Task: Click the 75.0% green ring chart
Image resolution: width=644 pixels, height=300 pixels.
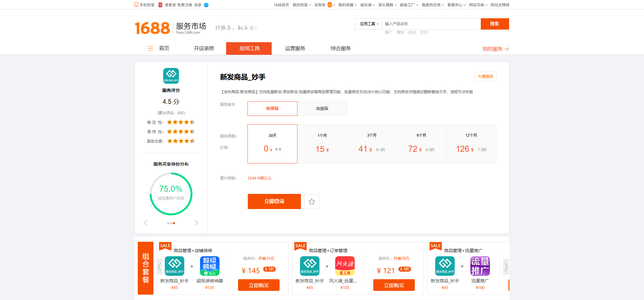Action: 171,194
